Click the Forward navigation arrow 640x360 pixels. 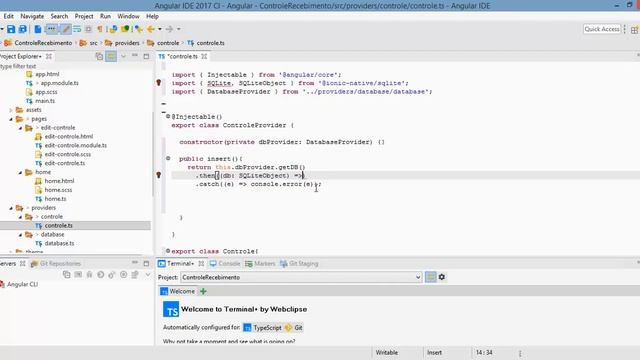coord(169,29)
